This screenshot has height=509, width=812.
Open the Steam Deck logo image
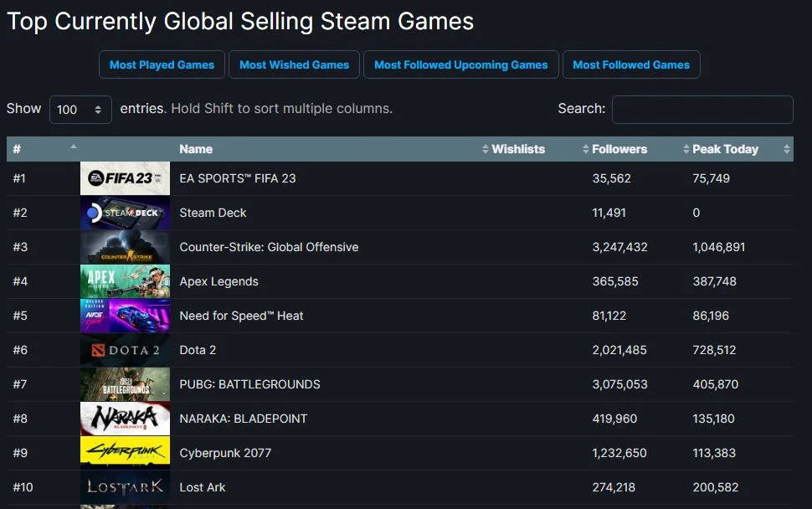[125, 213]
